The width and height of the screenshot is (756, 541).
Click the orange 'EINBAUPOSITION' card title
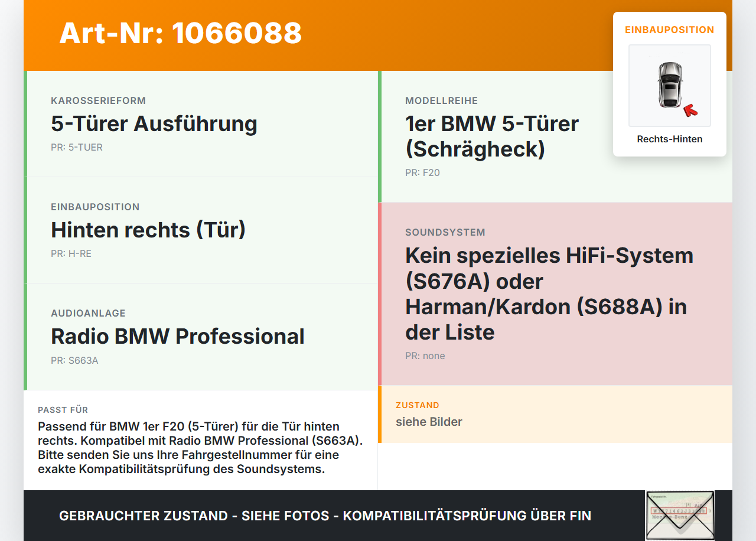tap(670, 30)
